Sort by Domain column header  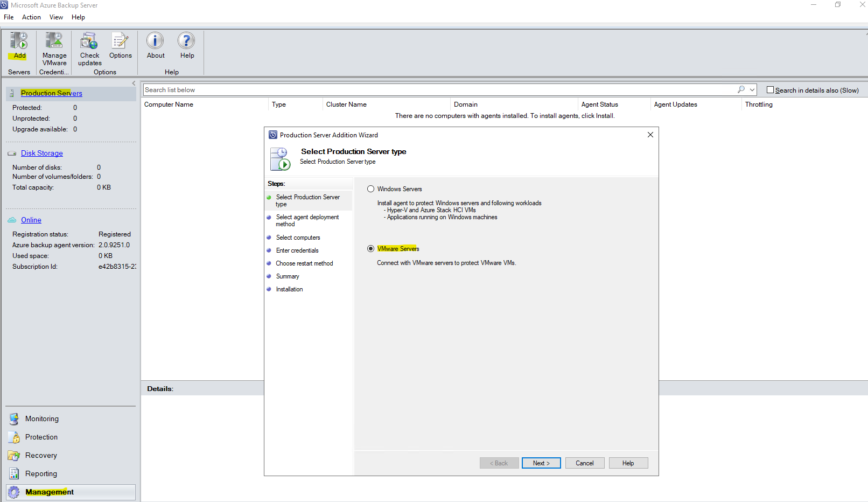466,104
